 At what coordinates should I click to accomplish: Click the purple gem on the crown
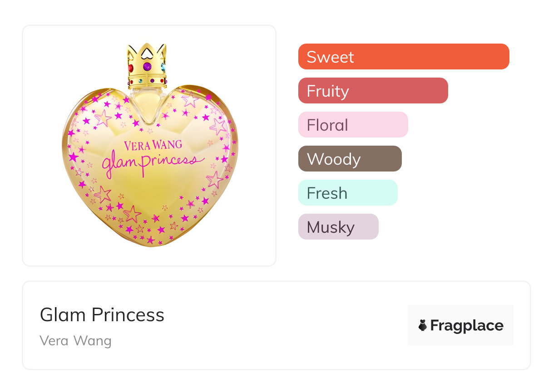click(x=147, y=66)
